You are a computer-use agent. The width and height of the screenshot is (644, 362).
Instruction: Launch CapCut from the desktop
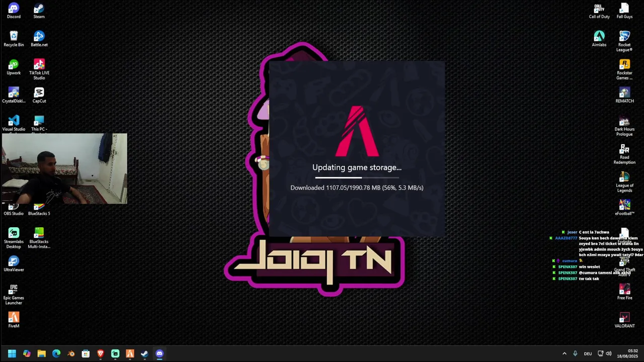39,96
